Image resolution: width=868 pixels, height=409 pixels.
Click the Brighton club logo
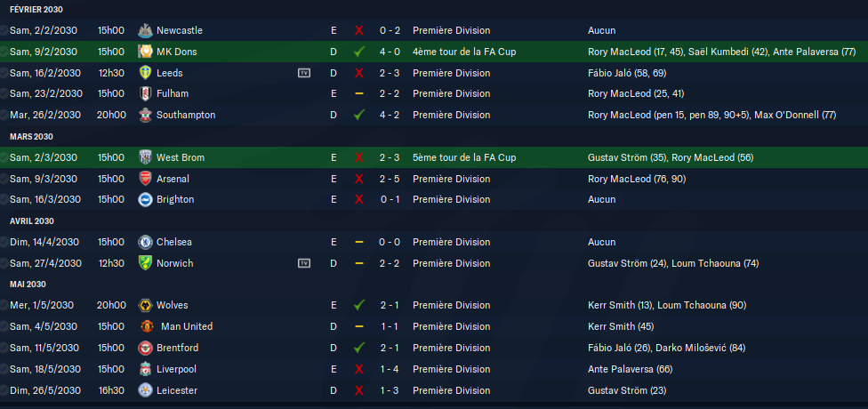coord(145,199)
